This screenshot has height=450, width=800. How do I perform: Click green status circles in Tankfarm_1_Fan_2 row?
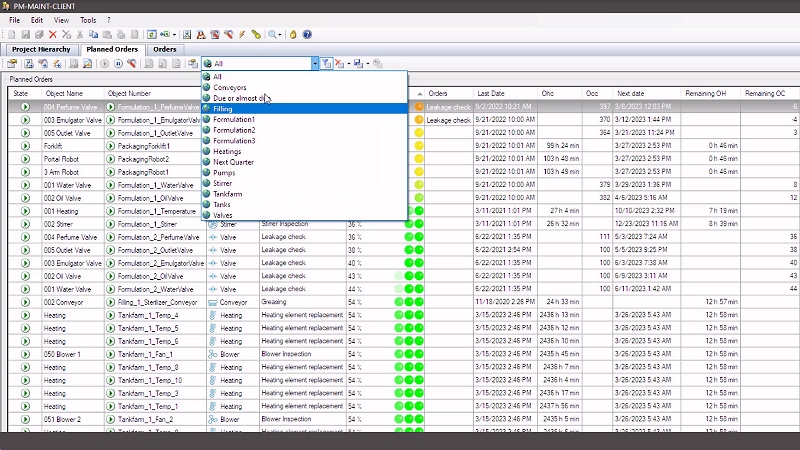pyautogui.click(x=409, y=419)
